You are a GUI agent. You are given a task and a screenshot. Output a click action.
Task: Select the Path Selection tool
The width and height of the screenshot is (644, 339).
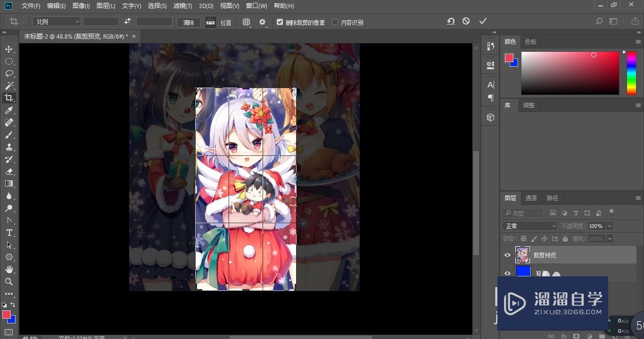(x=9, y=245)
